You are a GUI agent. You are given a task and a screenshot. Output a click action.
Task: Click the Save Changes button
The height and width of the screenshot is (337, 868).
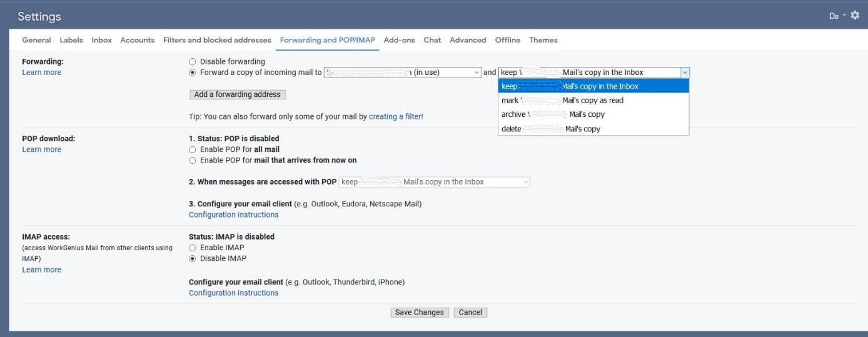[x=419, y=313]
